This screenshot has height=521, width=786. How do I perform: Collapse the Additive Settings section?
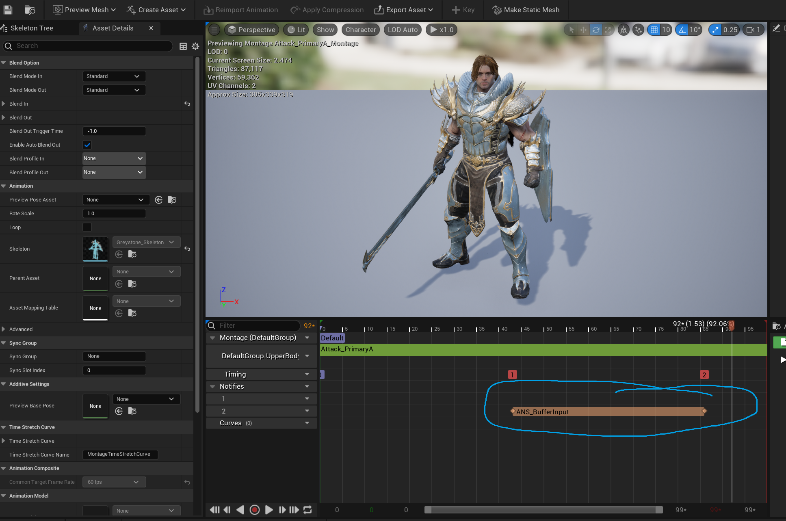point(4,384)
